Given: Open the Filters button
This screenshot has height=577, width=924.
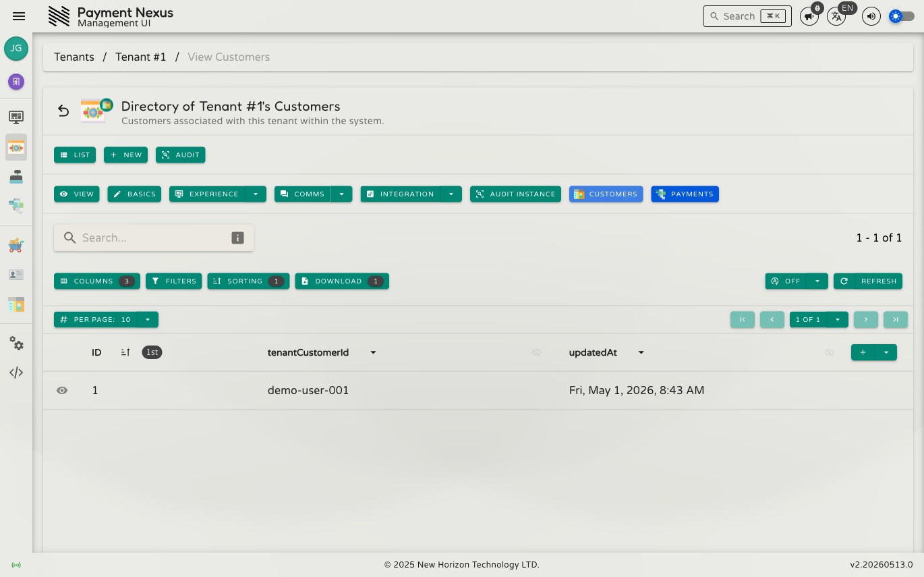Looking at the screenshot, I should [x=174, y=281].
